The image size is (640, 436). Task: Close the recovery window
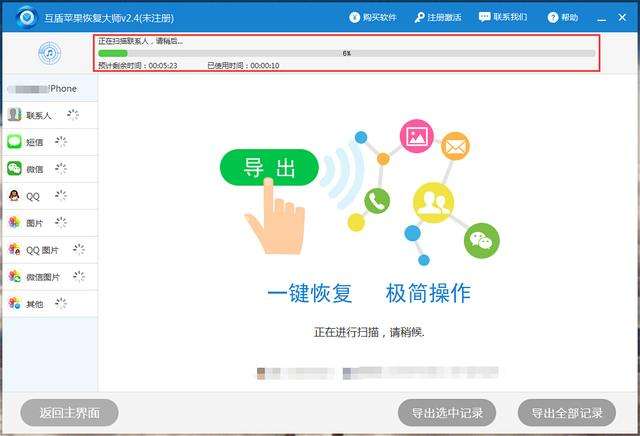click(x=622, y=17)
